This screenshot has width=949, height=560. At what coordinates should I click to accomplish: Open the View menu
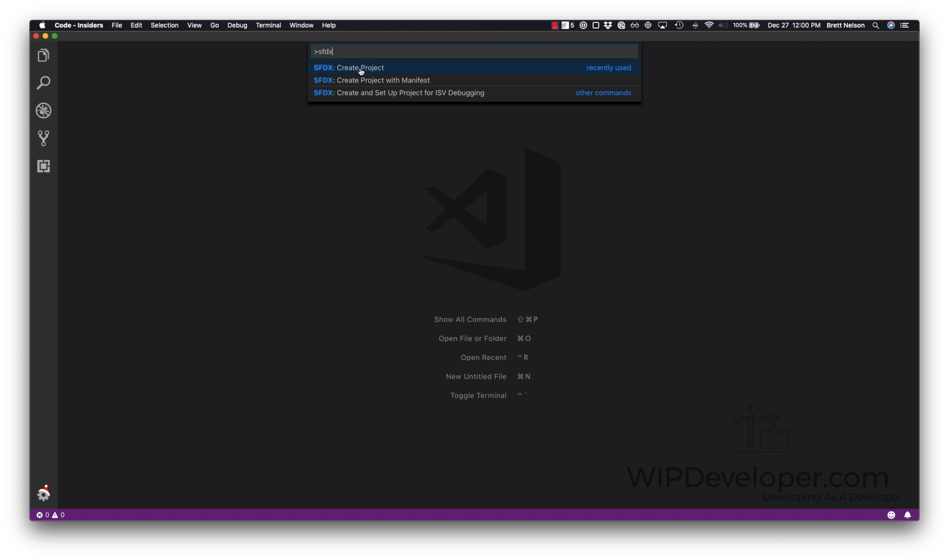[194, 25]
